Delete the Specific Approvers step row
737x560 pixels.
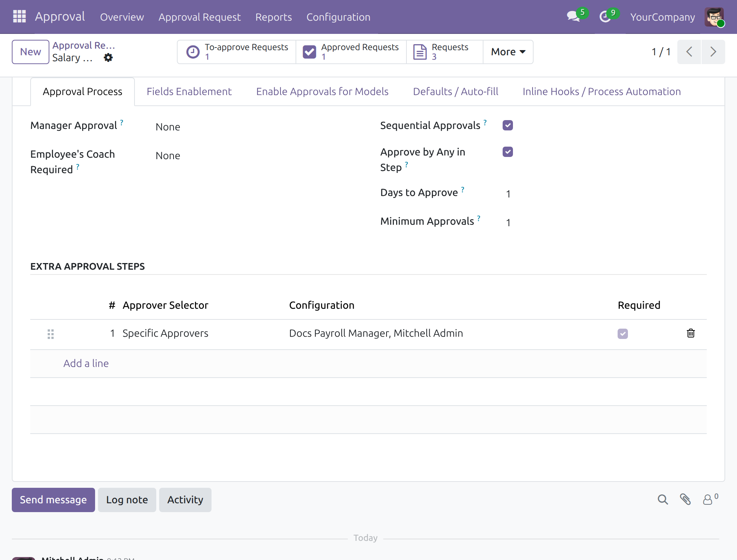[x=691, y=333]
